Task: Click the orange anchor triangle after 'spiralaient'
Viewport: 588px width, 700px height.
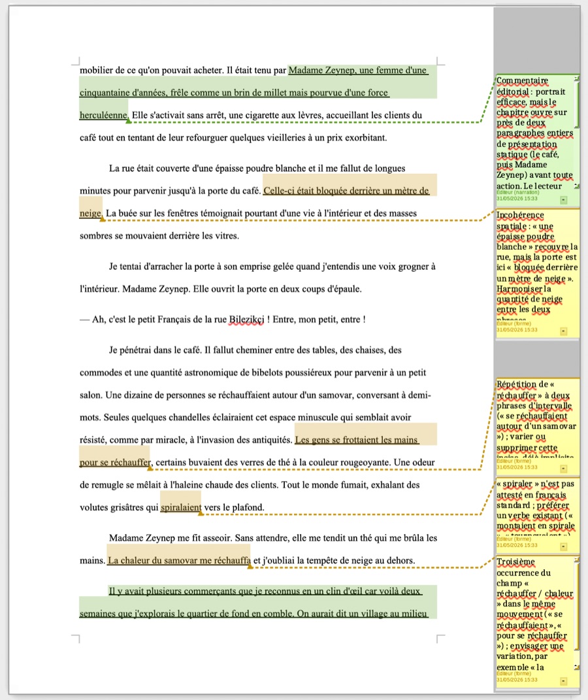Action: (x=201, y=513)
